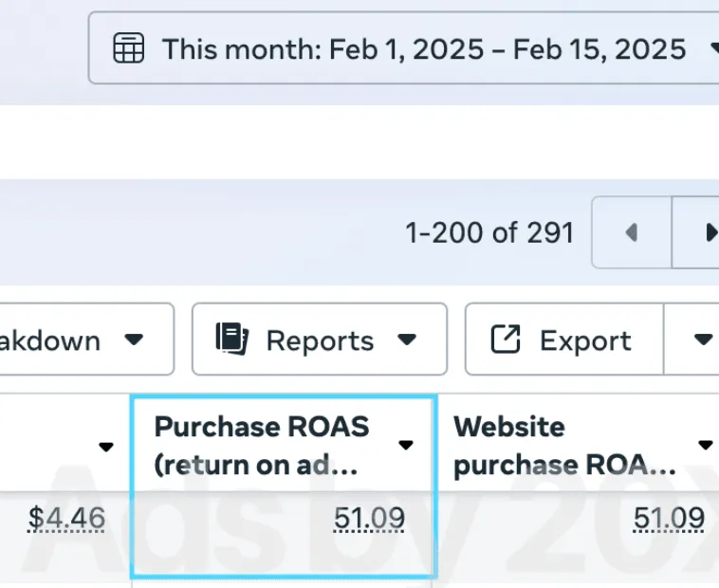Viewport: 719px width, 588px height.
Task: Select the Website purchase ROAS column header
Action: 579,446
